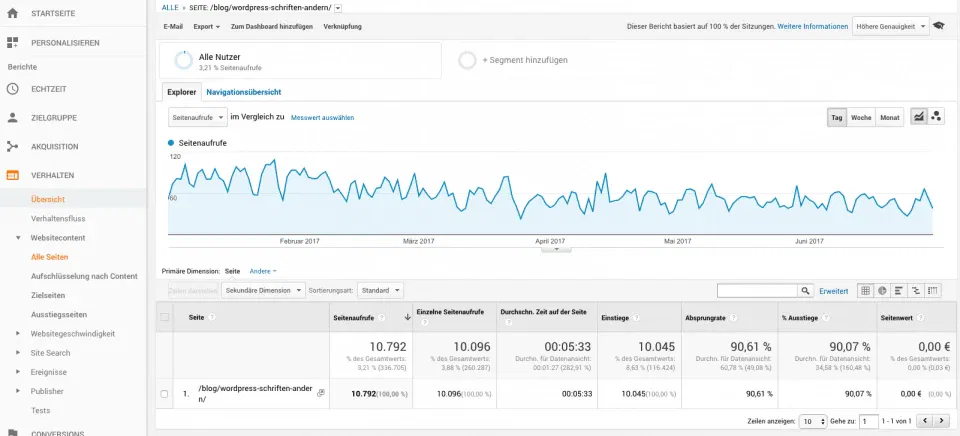Open Verhaltensfluss in the sidebar
Viewport: 960px width, 436px height.
[x=58, y=218]
